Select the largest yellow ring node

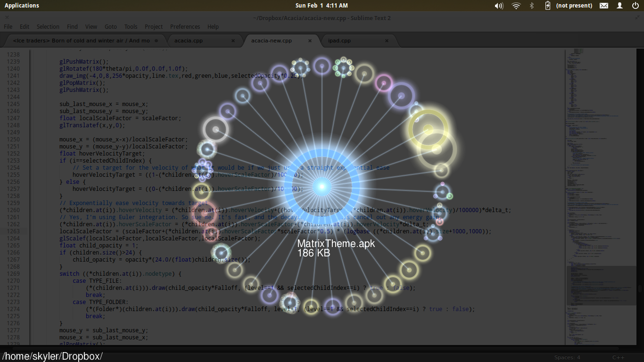(428, 130)
